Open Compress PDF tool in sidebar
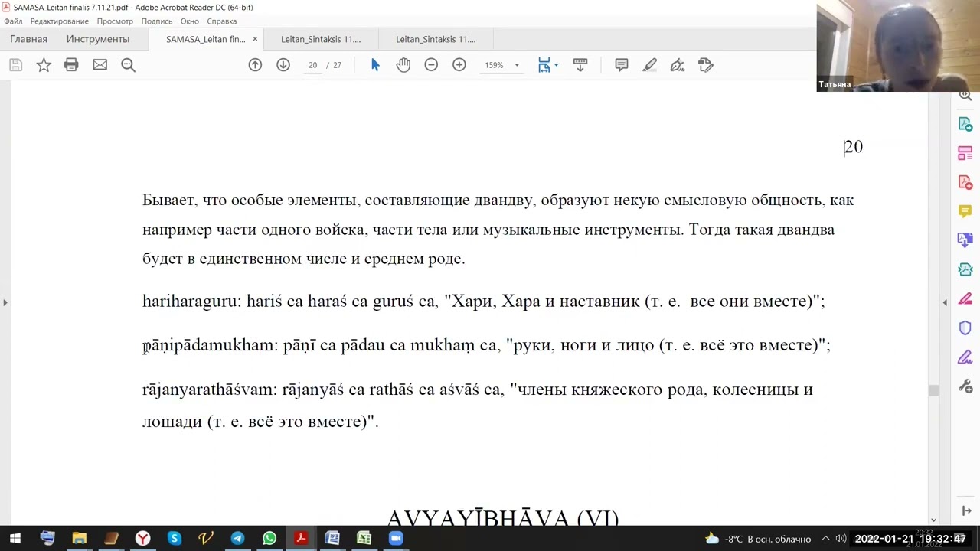Image resolution: width=980 pixels, height=551 pixels. 965,269
